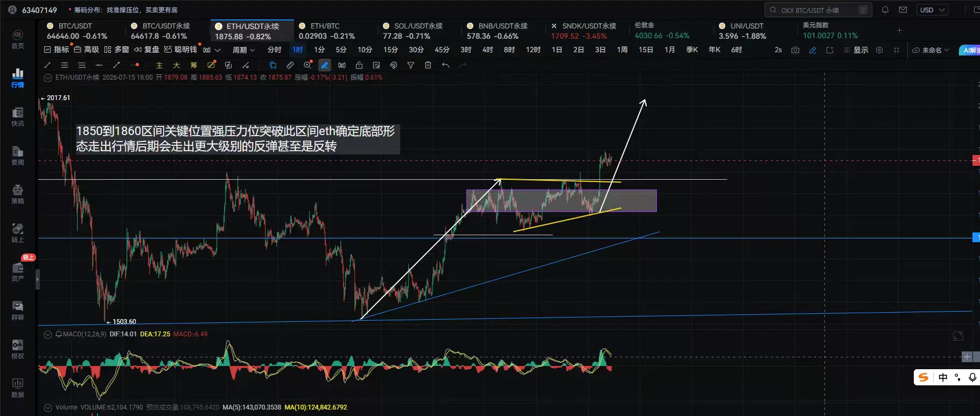The width and height of the screenshot is (980, 416).
Task: Open the 快讯 news flash sidebar icon
Action: pyautogui.click(x=18, y=116)
